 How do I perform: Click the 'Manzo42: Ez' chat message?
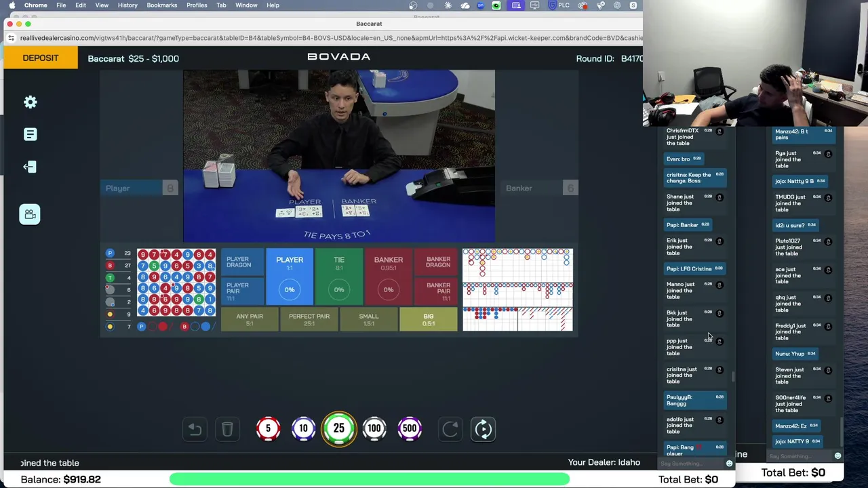click(797, 426)
